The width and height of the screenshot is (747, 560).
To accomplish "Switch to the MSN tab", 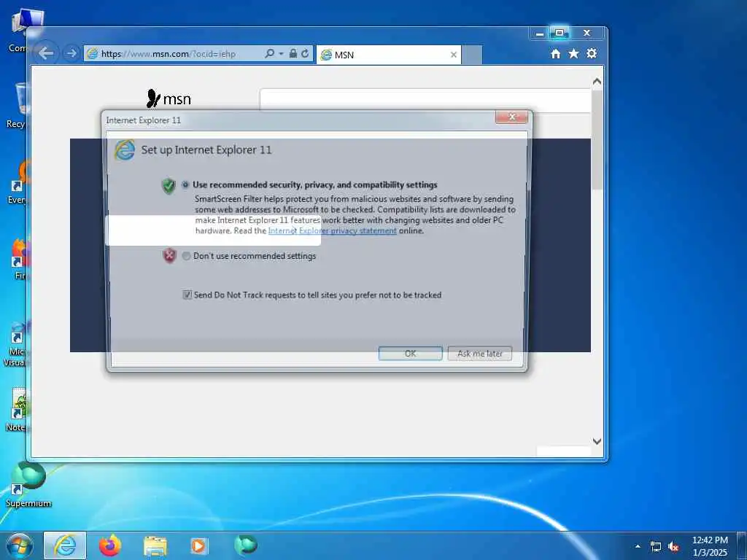I will pyautogui.click(x=388, y=55).
